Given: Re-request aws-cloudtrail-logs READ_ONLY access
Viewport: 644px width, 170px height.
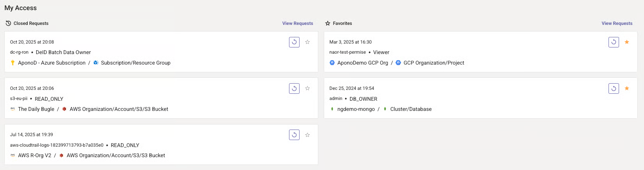Looking at the screenshot, I should 294,135.
